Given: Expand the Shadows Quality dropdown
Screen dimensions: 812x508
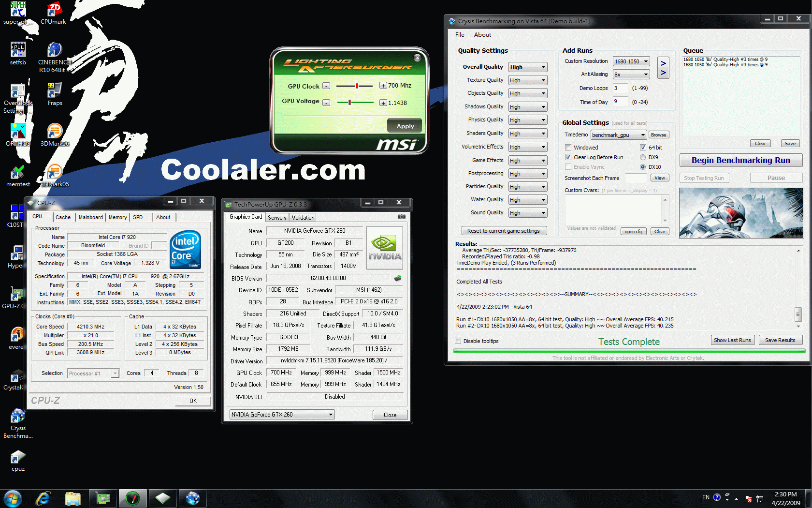Looking at the screenshot, I should click(x=528, y=107).
